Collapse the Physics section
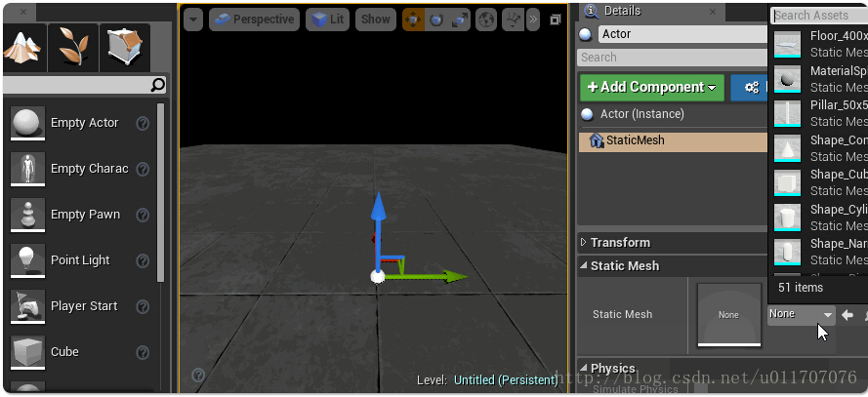 [x=584, y=369]
